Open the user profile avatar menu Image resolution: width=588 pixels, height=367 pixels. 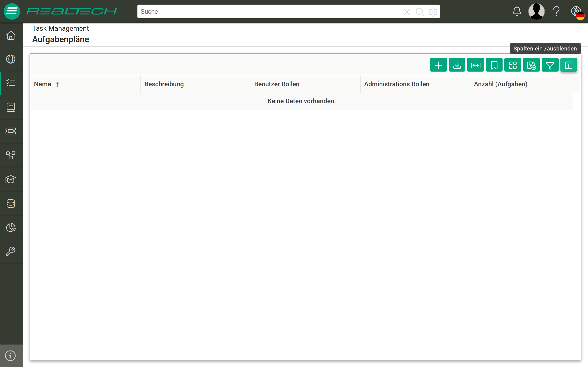536,11
